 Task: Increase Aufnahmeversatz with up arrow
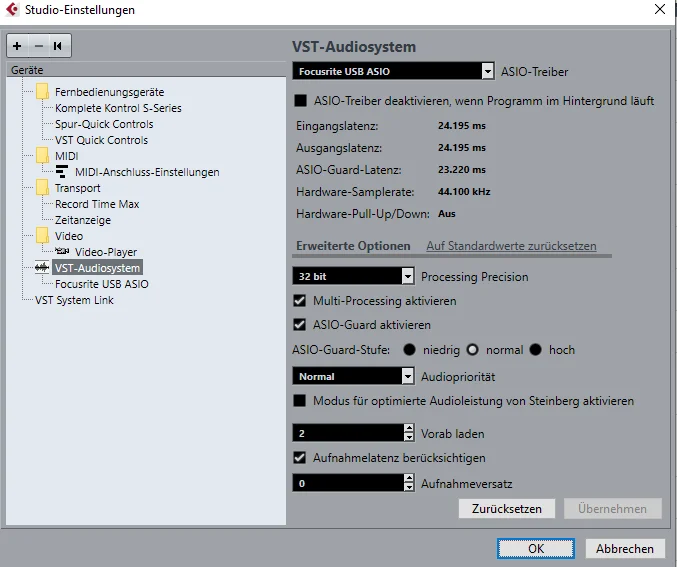[408, 478]
